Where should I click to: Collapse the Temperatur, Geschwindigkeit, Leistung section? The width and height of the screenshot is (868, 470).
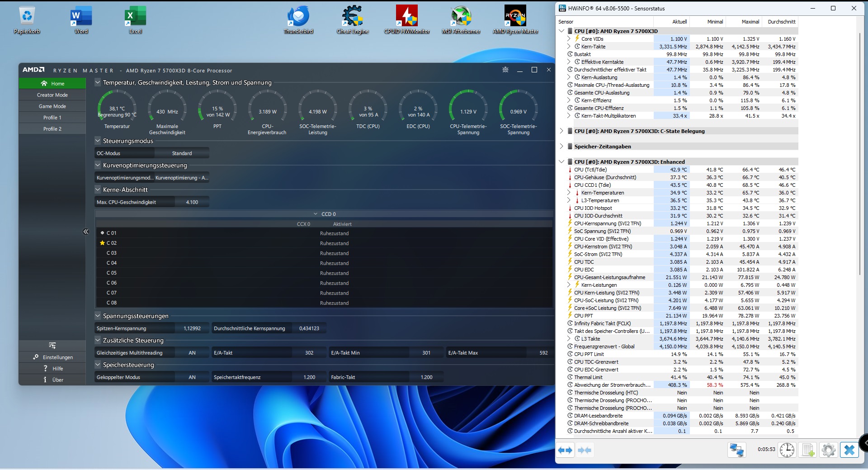click(x=98, y=82)
